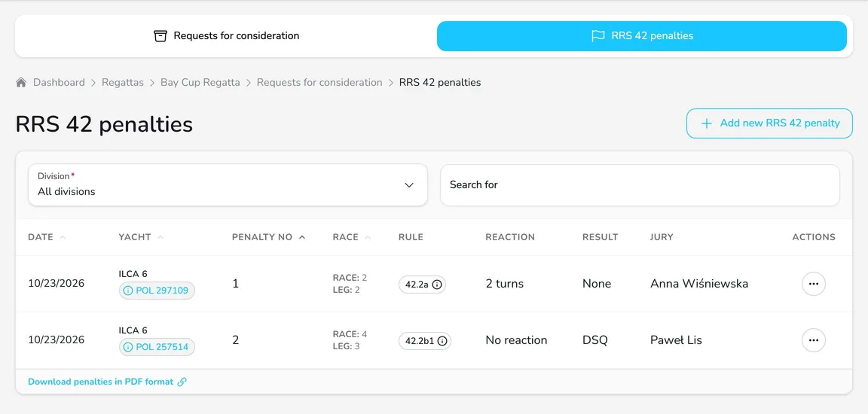868x414 pixels.
Task: Open POL 297109 yacht info badge
Action: pyautogui.click(x=157, y=291)
